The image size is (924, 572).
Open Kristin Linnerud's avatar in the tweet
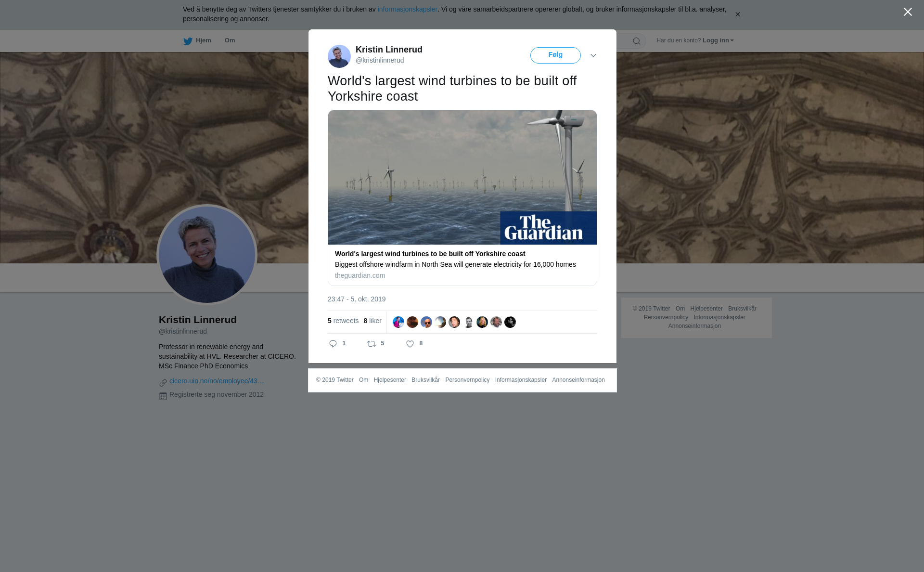(339, 56)
